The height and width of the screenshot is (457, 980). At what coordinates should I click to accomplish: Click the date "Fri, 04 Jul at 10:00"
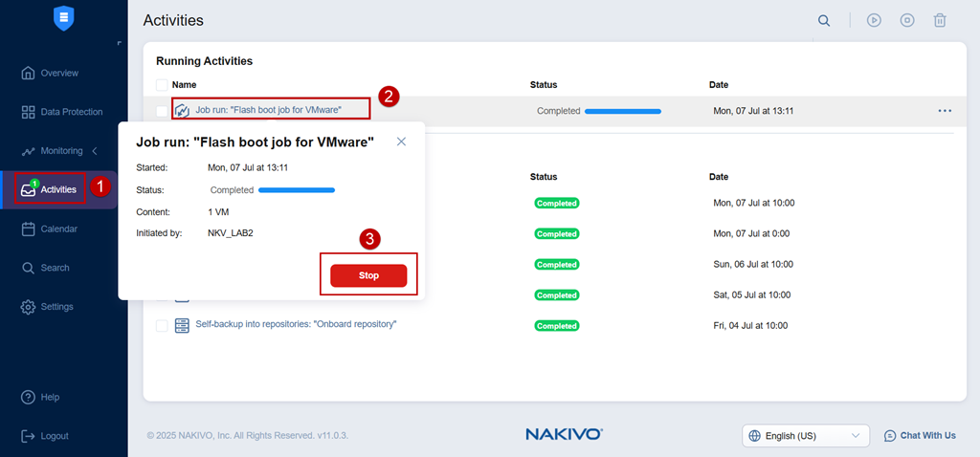coord(750,325)
